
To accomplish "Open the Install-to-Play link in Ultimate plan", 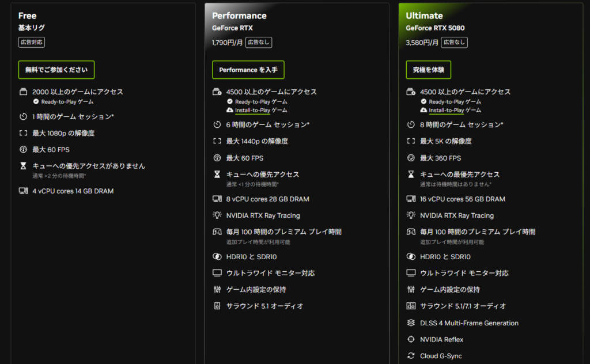I will pos(447,110).
